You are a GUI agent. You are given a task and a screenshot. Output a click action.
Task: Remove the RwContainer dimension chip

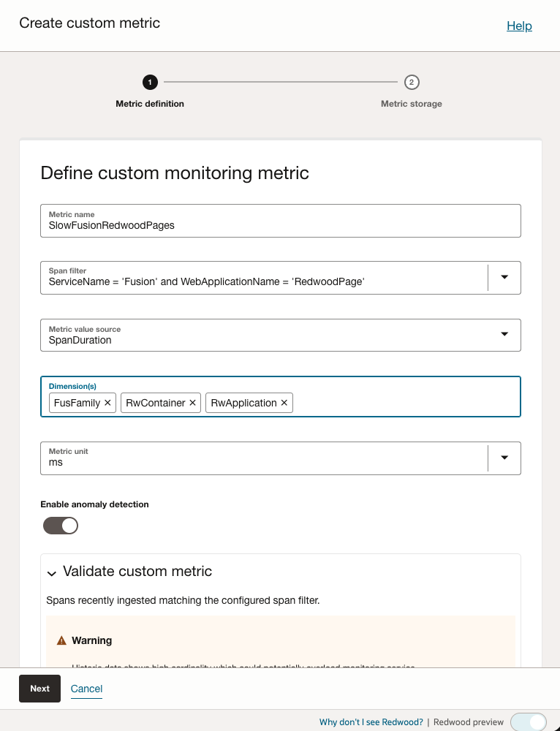click(x=192, y=403)
